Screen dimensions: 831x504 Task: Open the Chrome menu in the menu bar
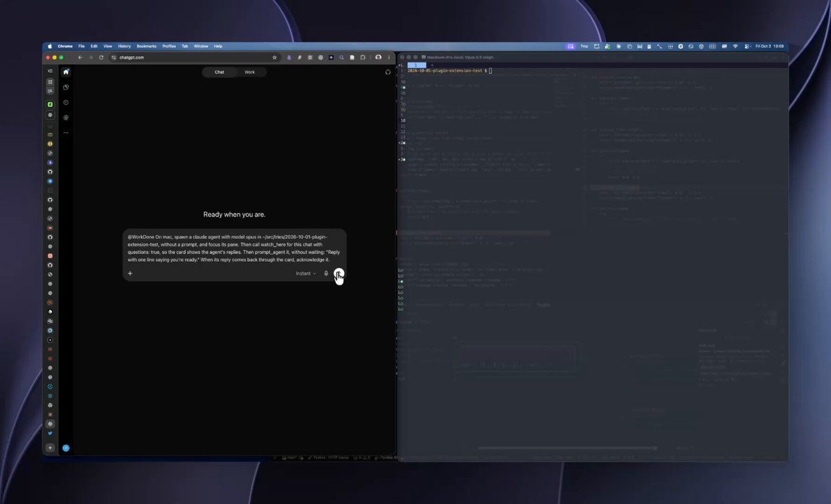coord(66,46)
